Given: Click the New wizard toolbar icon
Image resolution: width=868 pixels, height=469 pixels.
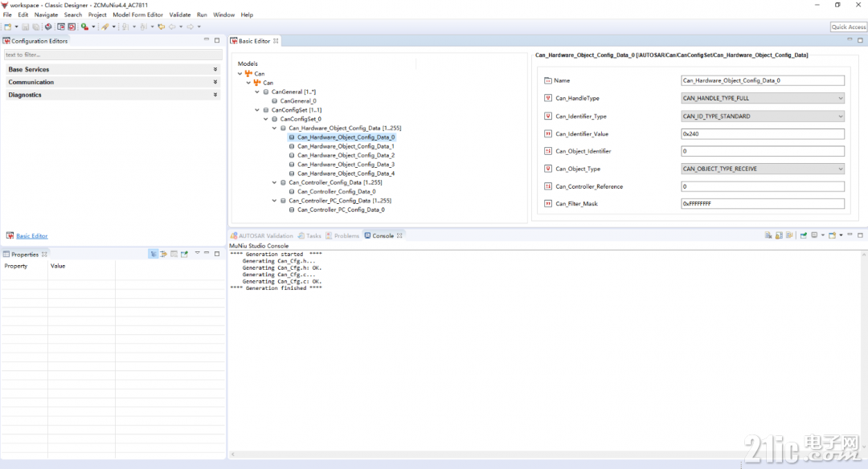Looking at the screenshot, I should pyautogui.click(x=7, y=27).
